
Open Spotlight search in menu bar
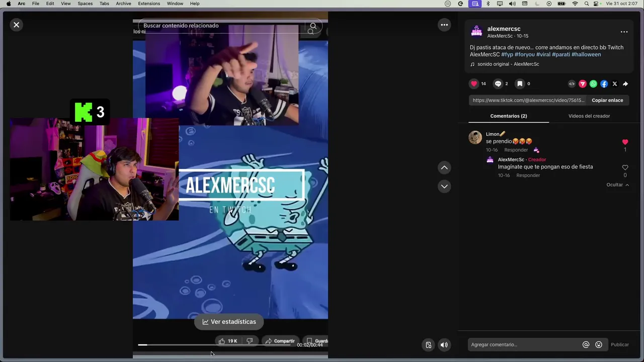(587, 4)
